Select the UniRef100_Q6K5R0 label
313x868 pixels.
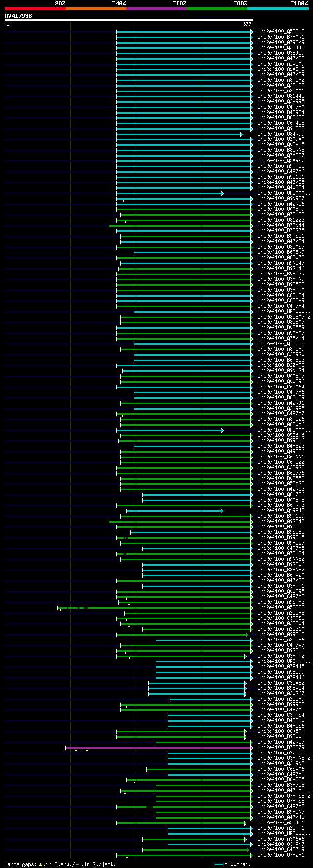[x=281, y=731]
